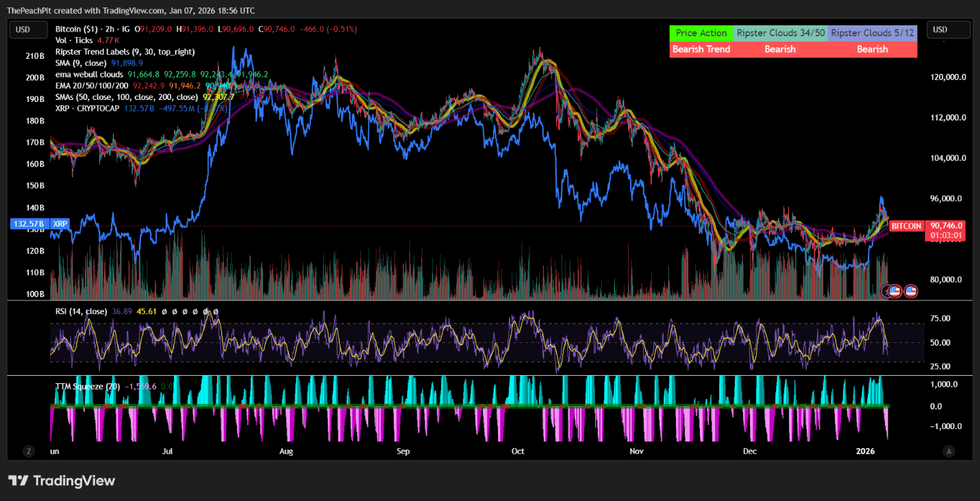Click the Ripster Clouds 5/12 header
This screenshot has height=501, width=980.
872,33
